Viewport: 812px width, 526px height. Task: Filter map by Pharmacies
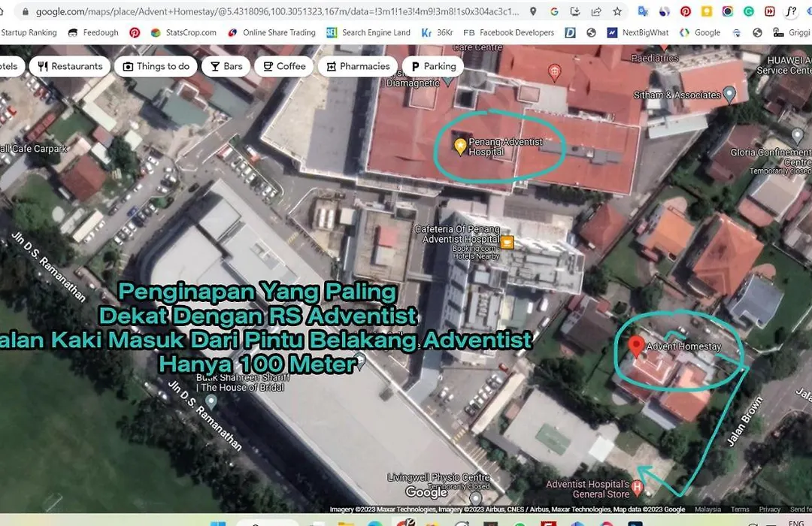point(358,66)
